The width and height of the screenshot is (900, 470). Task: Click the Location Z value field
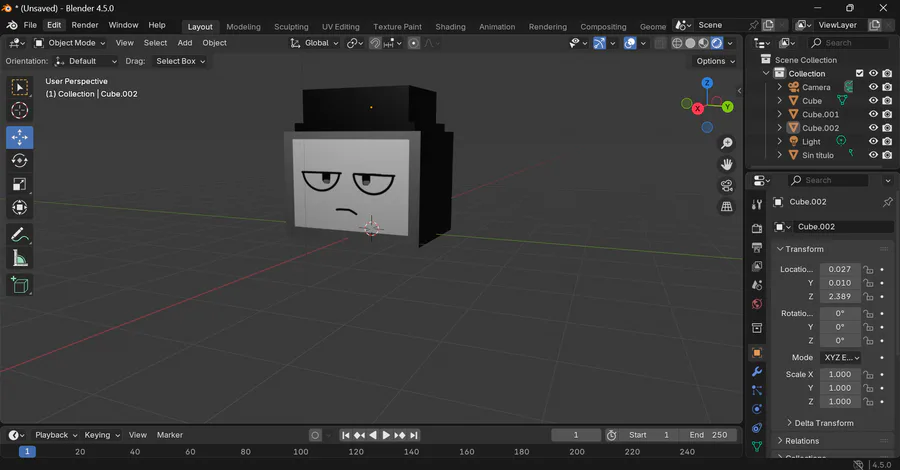coord(840,297)
